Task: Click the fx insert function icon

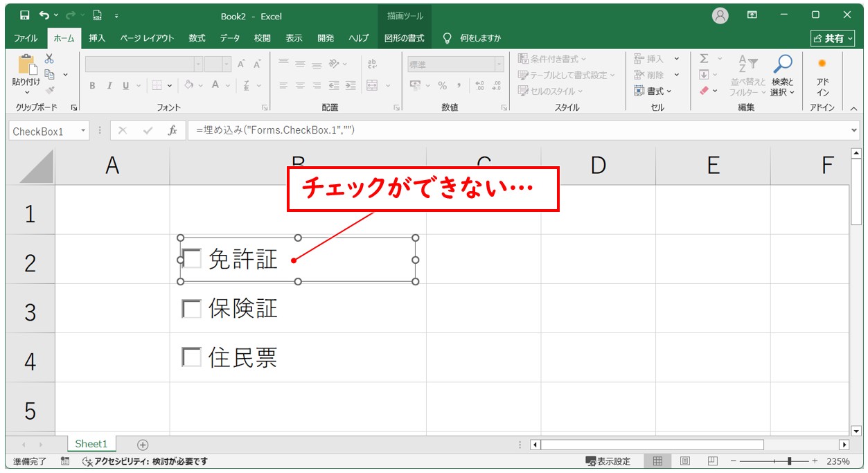Action: click(172, 130)
